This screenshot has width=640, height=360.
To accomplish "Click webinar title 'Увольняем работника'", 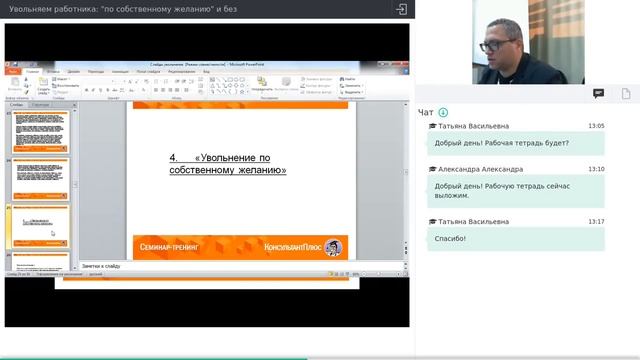I will coord(123,9).
